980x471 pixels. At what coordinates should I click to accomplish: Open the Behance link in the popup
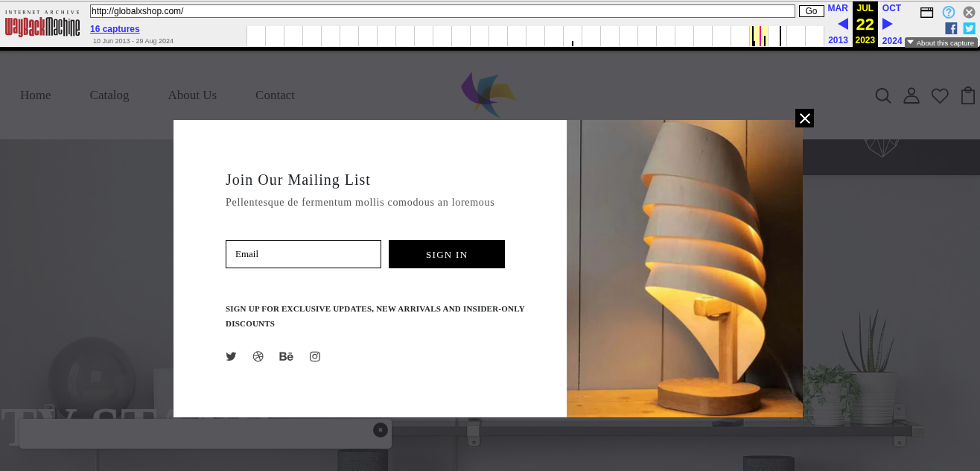click(x=286, y=356)
